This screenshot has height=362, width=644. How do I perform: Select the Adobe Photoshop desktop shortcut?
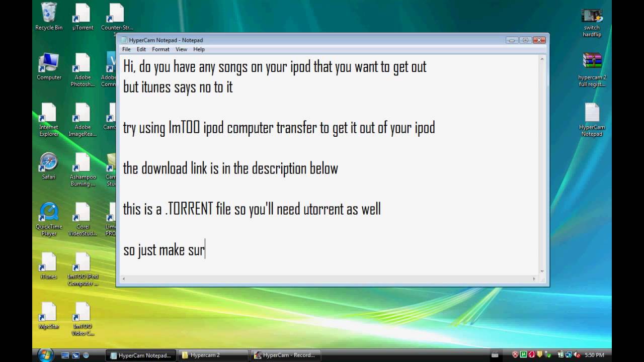click(83, 70)
